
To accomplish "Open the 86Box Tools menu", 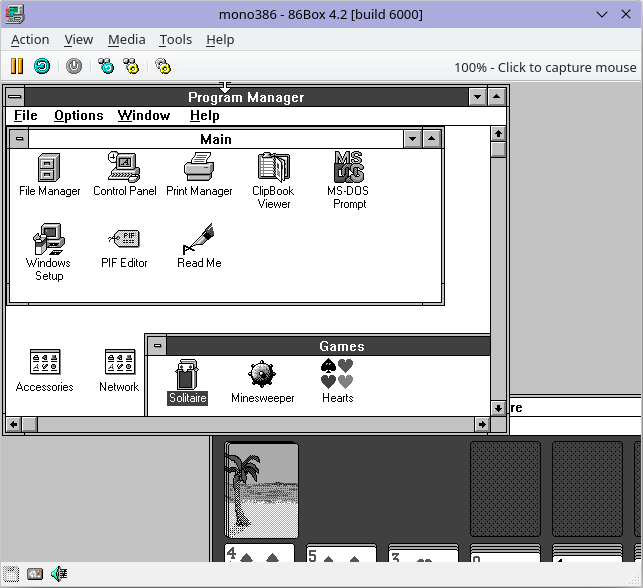I will tap(176, 40).
